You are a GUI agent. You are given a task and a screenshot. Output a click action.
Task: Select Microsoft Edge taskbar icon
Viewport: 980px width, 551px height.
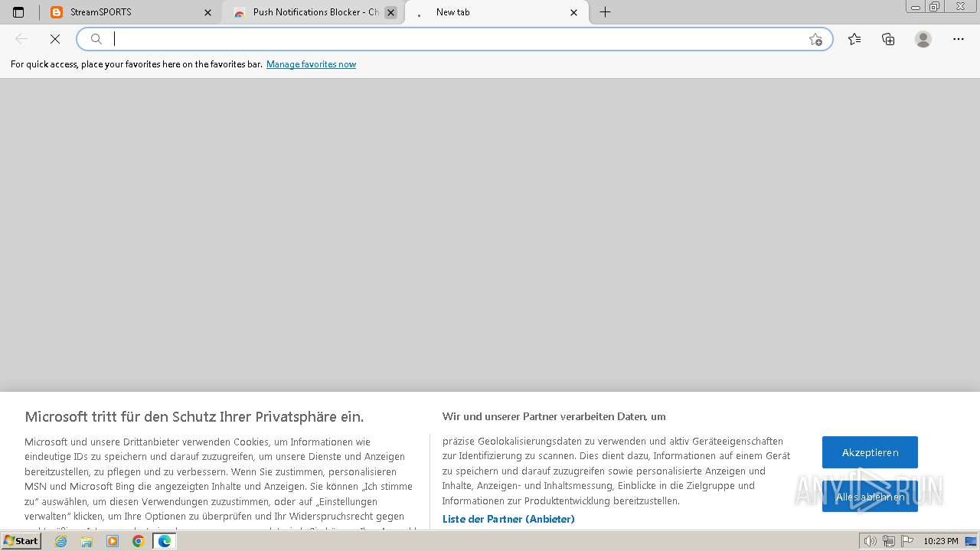tap(164, 541)
